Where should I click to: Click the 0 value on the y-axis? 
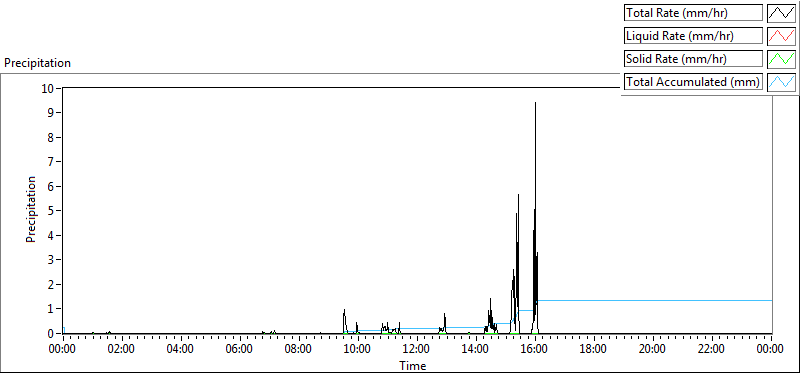(52, 333)
